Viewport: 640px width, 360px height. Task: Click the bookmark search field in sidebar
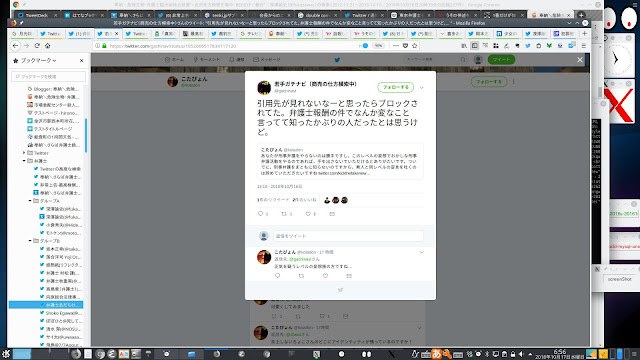coord(49,76)
